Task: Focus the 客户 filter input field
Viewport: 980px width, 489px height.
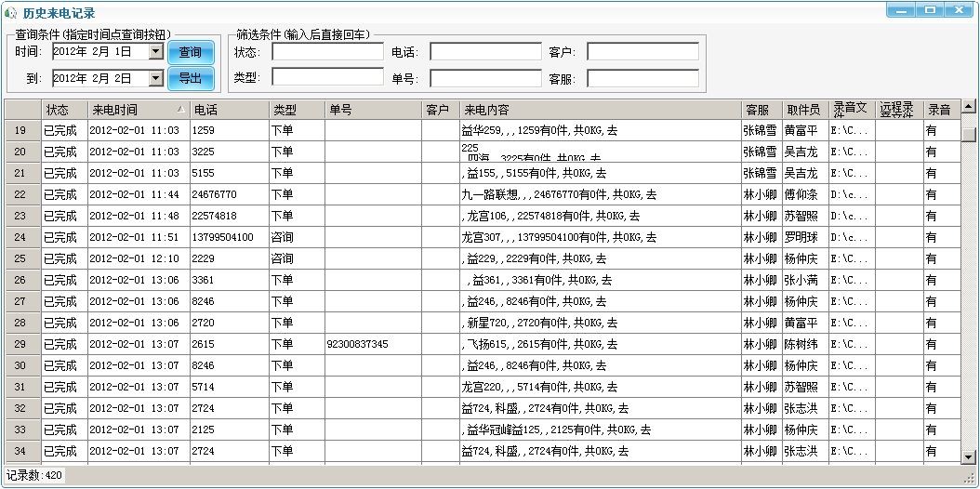Action: click(642, 52)
